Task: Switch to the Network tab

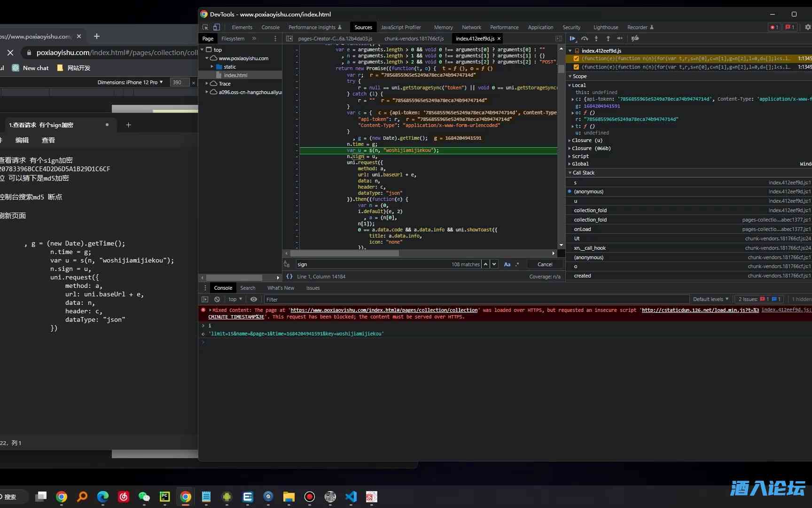Action: [471, 27]
